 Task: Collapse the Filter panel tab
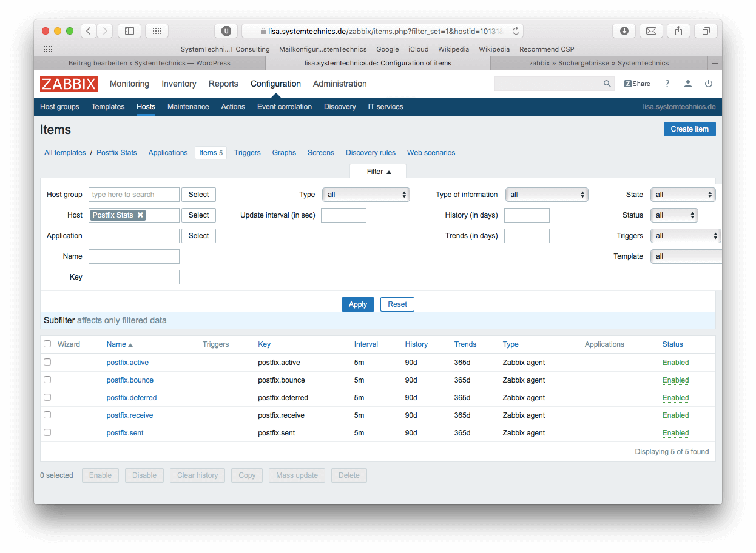tap(379, 172)
